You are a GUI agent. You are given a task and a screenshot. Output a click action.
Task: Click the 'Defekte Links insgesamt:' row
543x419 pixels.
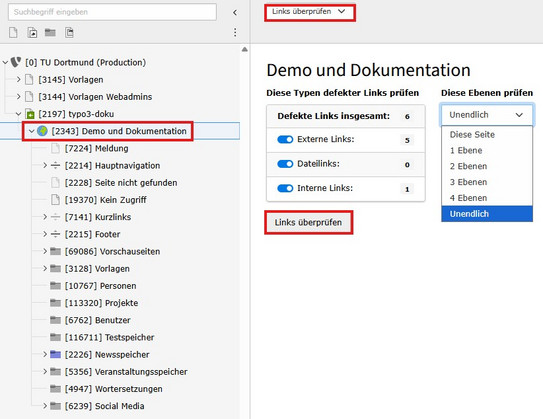pos(346,116)
